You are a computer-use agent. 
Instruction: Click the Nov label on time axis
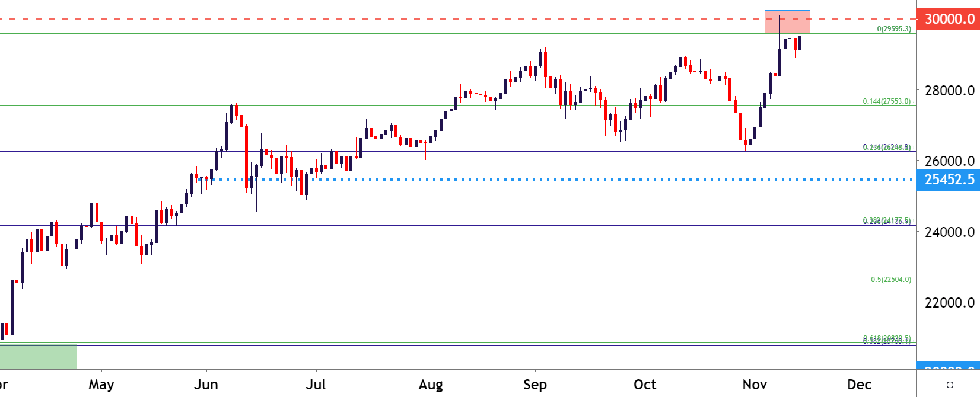pyautogui.click(x=755, y=385)
